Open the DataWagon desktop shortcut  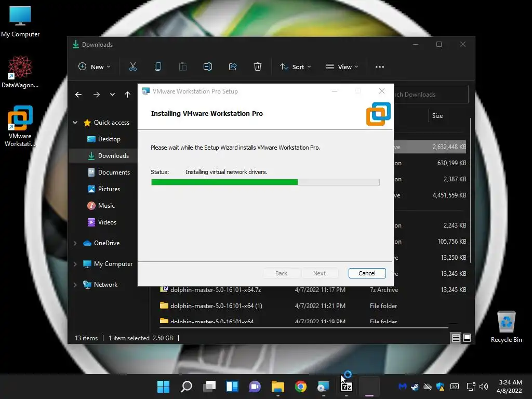pyautogui.click(x=20, y=72)
